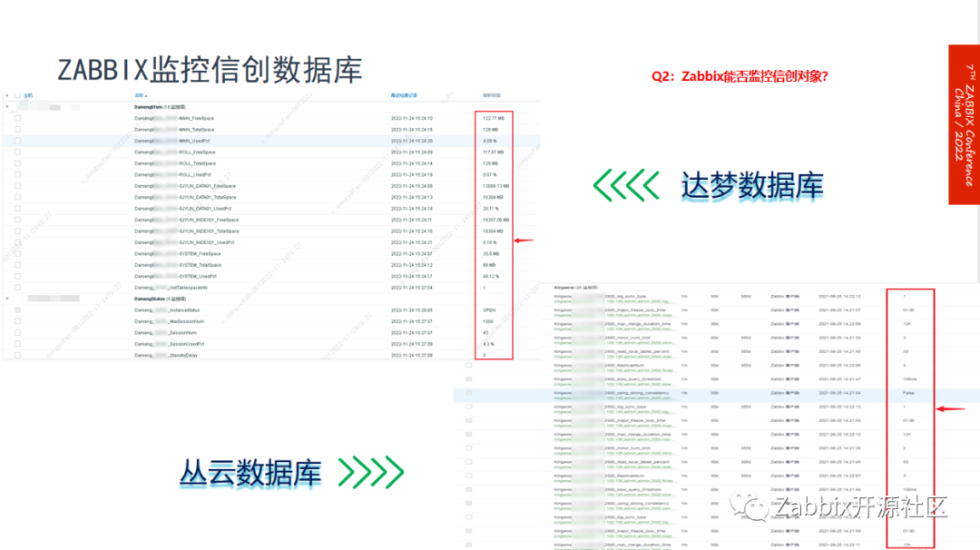Viewport: 980px width, 550px height.
Task: Sort by the 主机 column header
Action: pos(28,95)
